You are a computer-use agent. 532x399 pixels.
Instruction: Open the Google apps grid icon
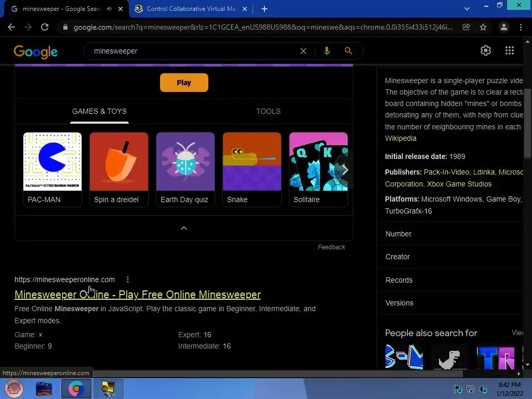510,50
